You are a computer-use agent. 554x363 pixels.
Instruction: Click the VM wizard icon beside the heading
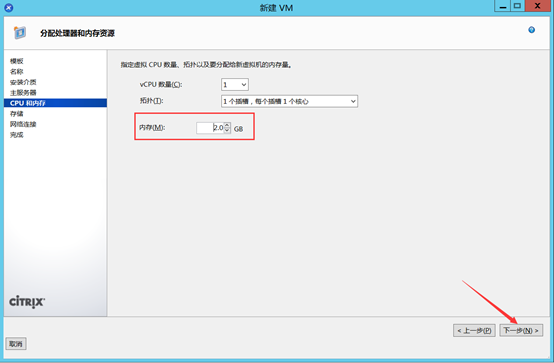pos(20,33)
